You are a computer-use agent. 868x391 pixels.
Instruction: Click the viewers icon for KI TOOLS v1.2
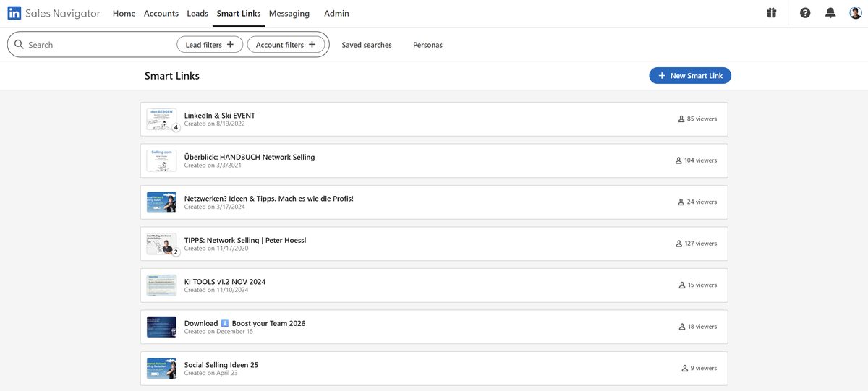(681, 285)
